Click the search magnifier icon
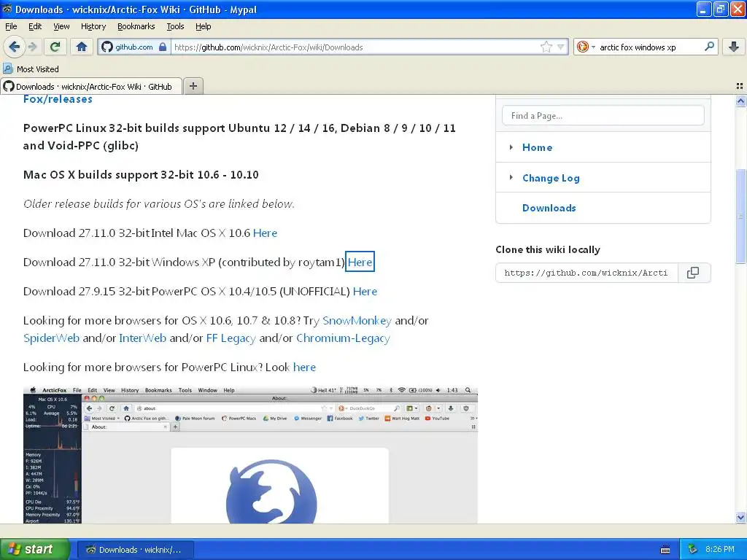This screenshot has height=560, width=747. pos(709,47)
